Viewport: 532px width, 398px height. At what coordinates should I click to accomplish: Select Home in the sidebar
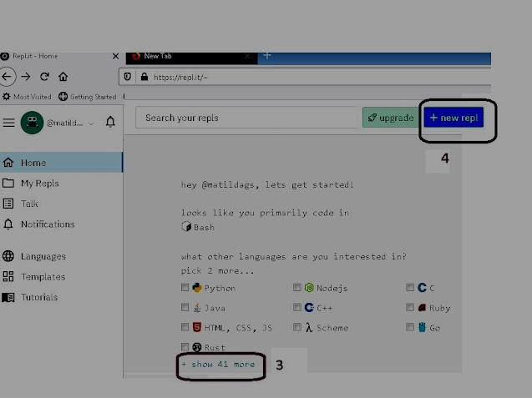coord(61,163)
